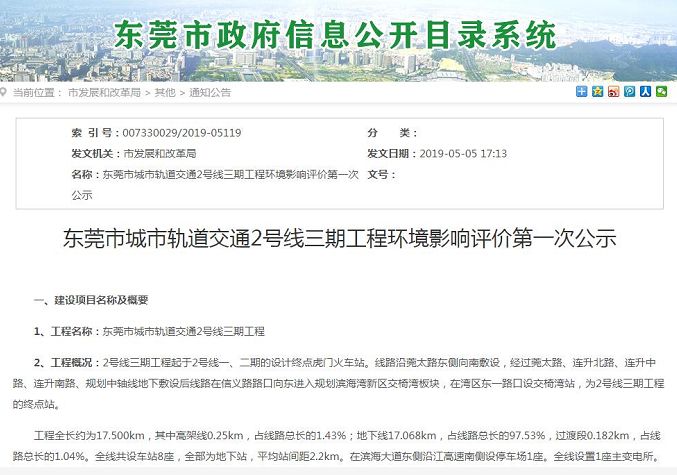Share to Tencent Weibo icon
This screenshot has height=475, width=677.
[x=630, y=92]
